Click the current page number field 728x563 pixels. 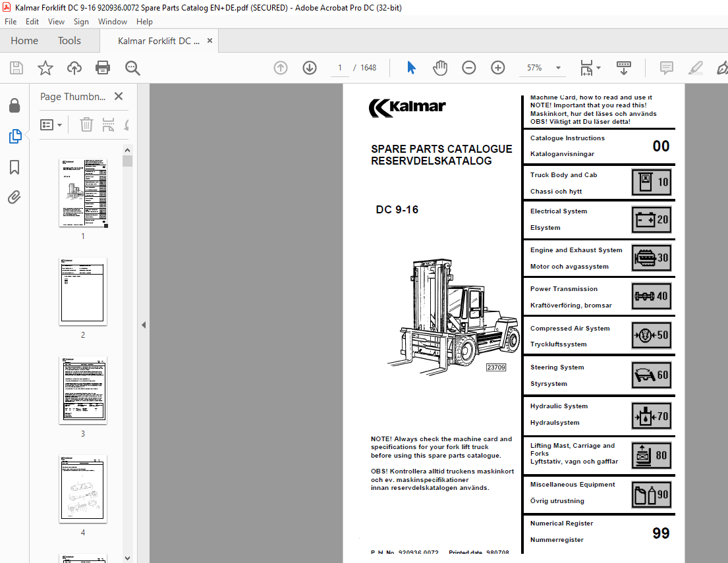[340, 68]
